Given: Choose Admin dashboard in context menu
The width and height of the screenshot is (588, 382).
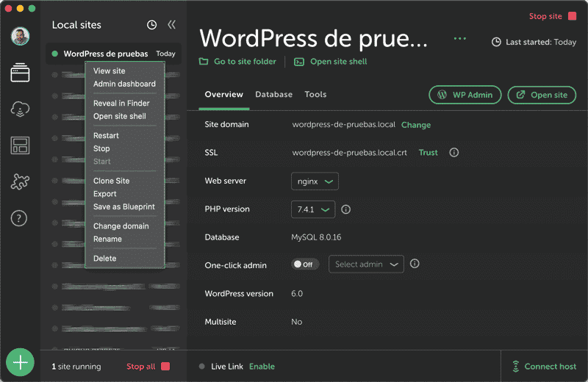Looking at the screenshot, I should point(124,84).
